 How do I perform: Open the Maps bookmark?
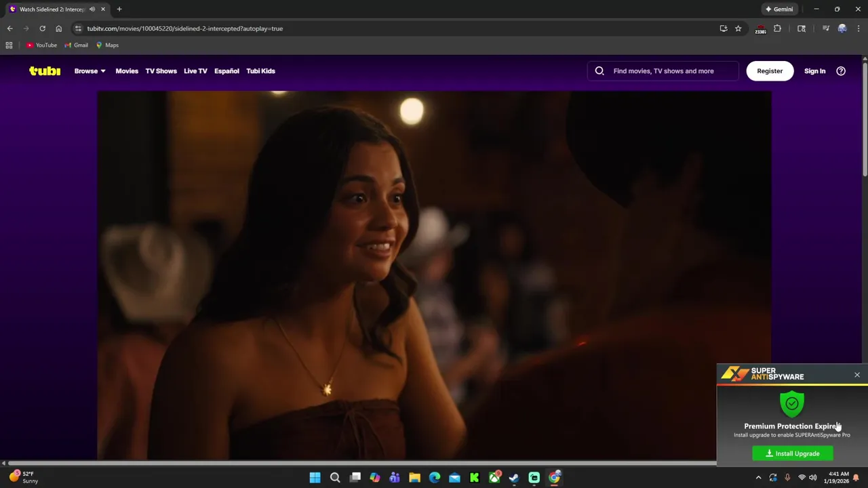click(107, 45)
